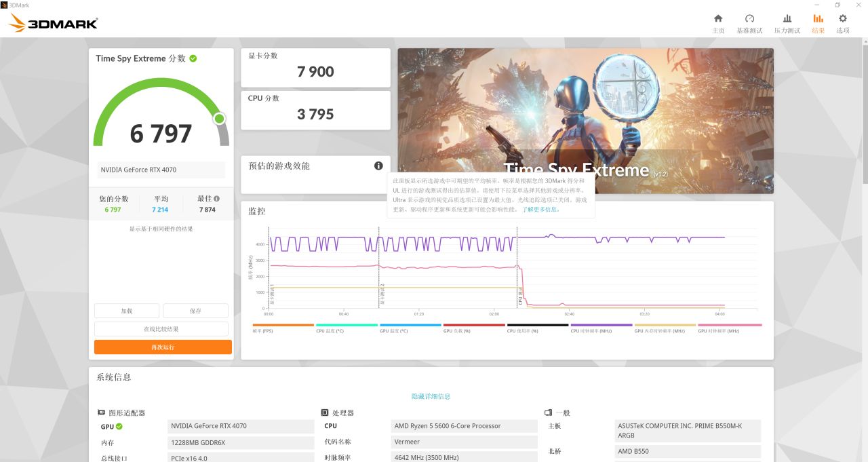
Task: Click the AMD B550 northbridge value
Action: tap(688, 452)
